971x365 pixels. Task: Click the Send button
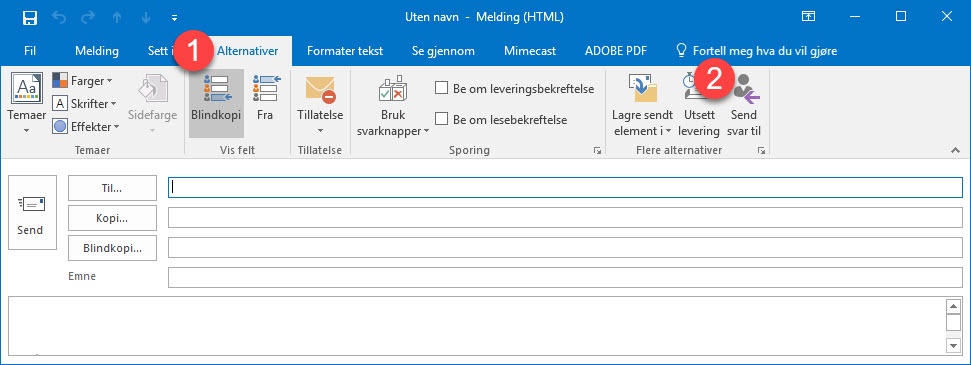pos(32,213)
